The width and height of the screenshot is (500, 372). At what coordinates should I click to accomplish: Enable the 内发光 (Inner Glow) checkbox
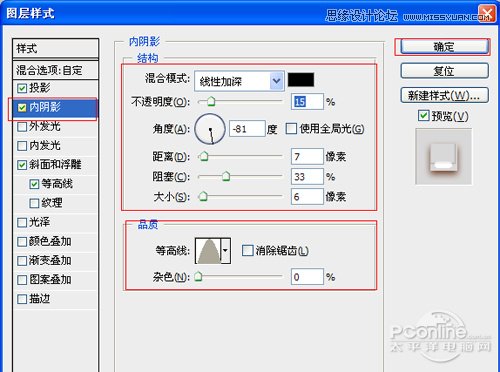click(22, 146)
